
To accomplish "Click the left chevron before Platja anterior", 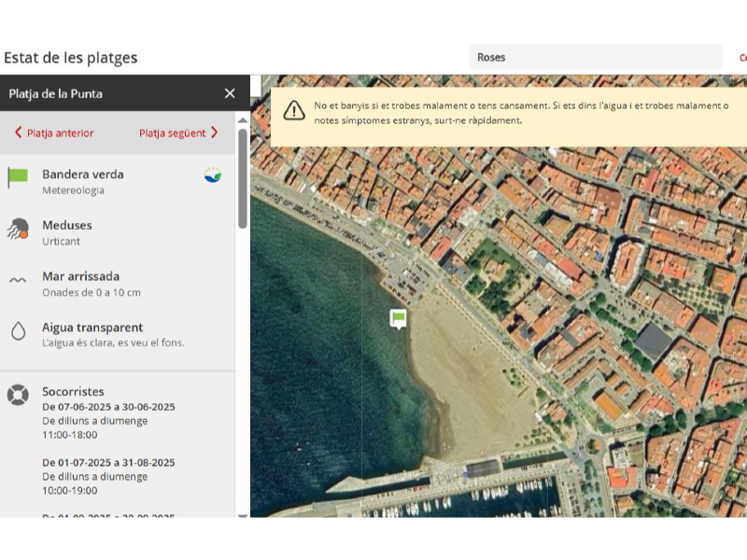I will tap(18, 133).
